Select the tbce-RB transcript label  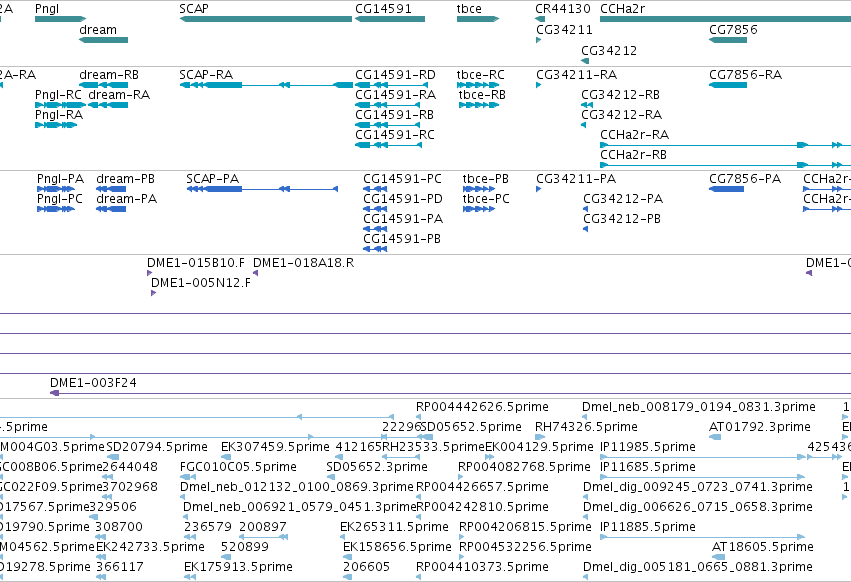pos(482,95)
